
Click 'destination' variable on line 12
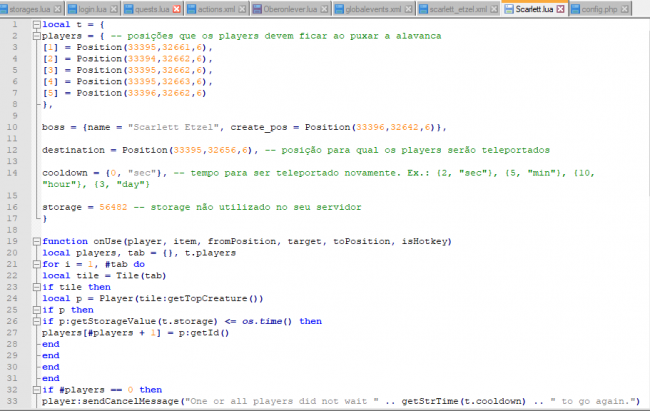73,150
